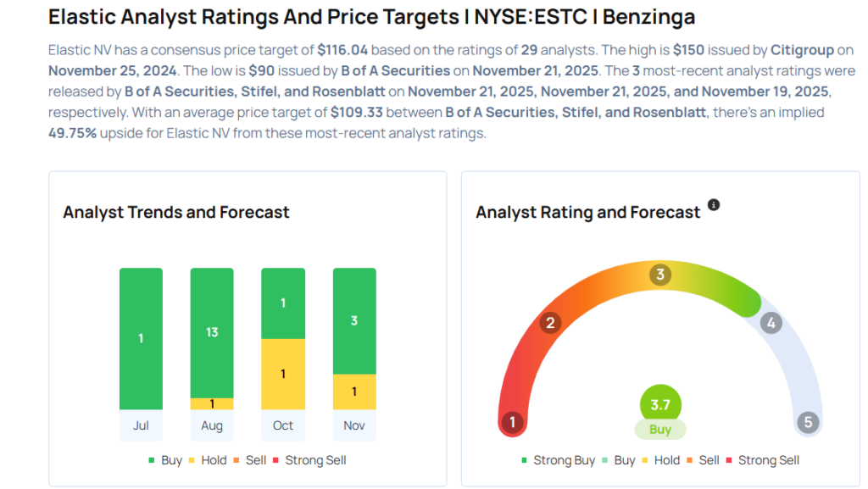868x489 pixels.
Task: Click the green Buy segment of the Nov bar
Action: [354, 320]
